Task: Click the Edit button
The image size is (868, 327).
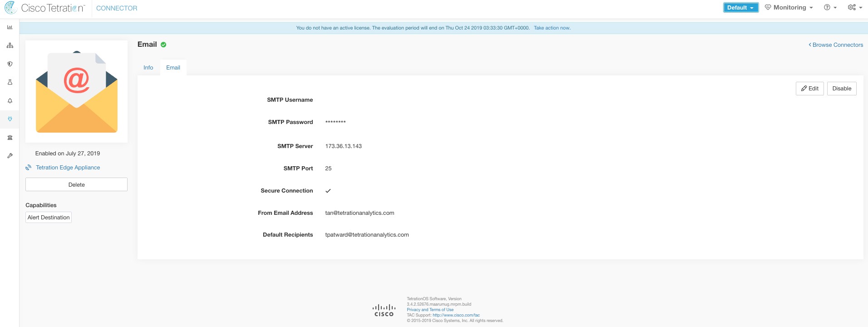Action: [x=809, y=89]
